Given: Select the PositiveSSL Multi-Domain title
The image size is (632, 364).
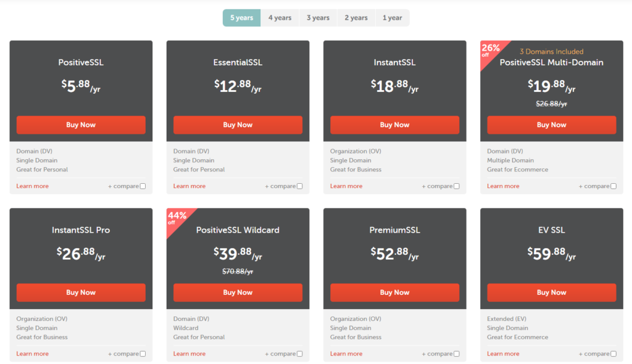Looking at the screenshot, I should pos(551,62).
